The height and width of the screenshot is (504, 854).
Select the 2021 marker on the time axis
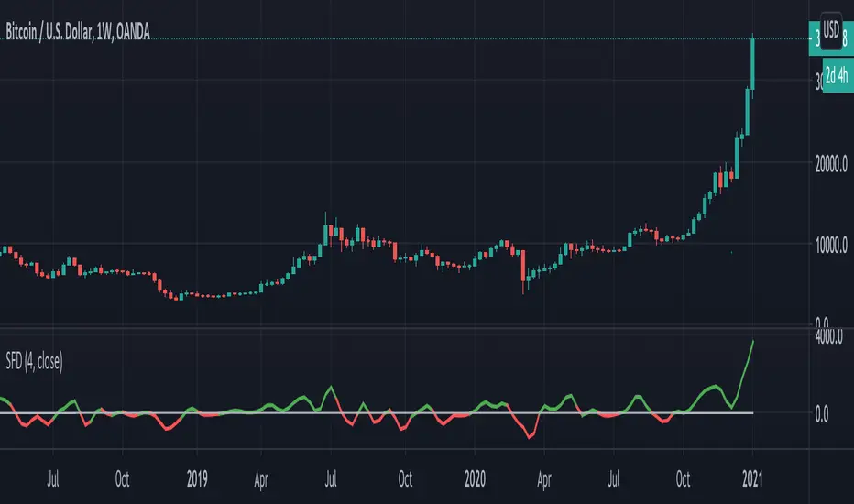[x=753, y=477]
